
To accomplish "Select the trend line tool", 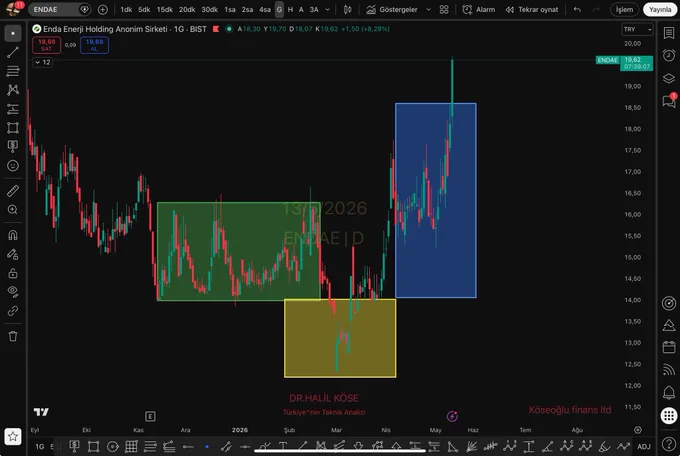I will [13, 52].
